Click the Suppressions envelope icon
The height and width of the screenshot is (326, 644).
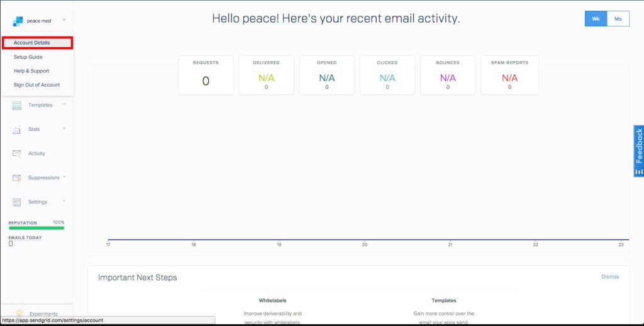17,178
